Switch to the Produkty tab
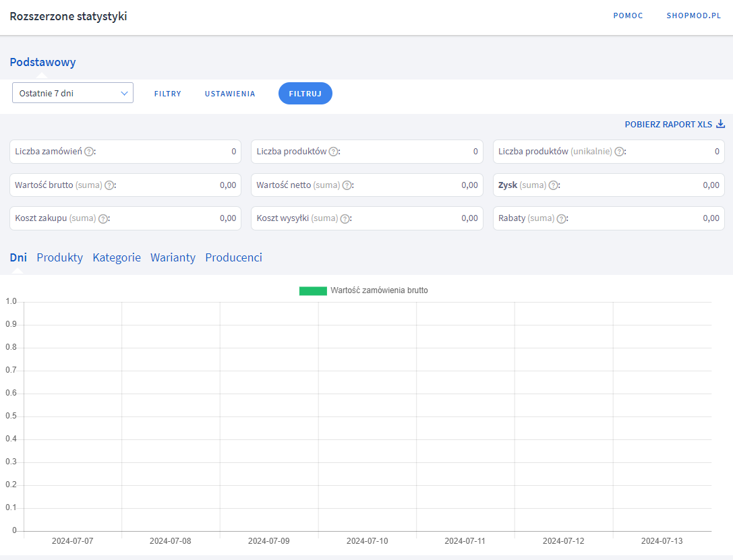 60,257
